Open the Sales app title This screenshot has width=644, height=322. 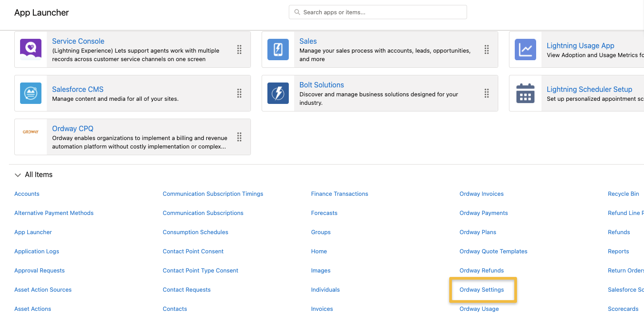[x=308, y=41]
